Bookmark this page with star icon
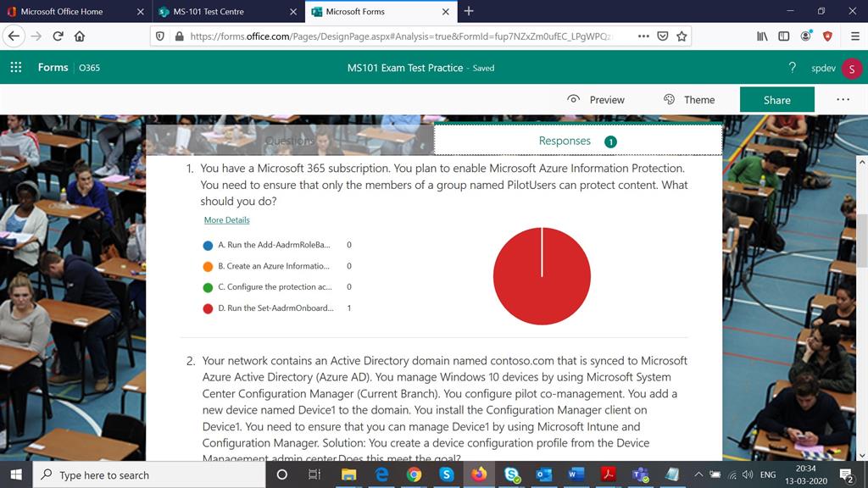 682,36
